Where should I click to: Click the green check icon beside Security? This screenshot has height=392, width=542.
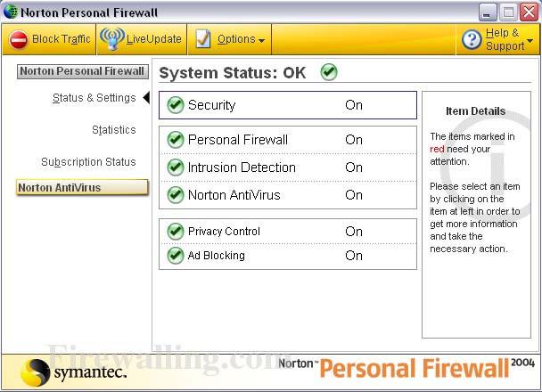(x=176, y=105)
